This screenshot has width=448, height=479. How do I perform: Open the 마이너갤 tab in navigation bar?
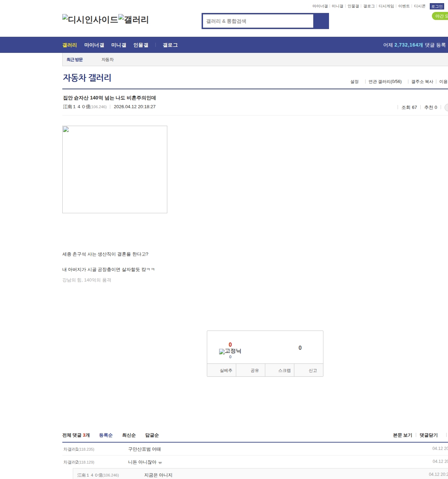tap(94, 45)
